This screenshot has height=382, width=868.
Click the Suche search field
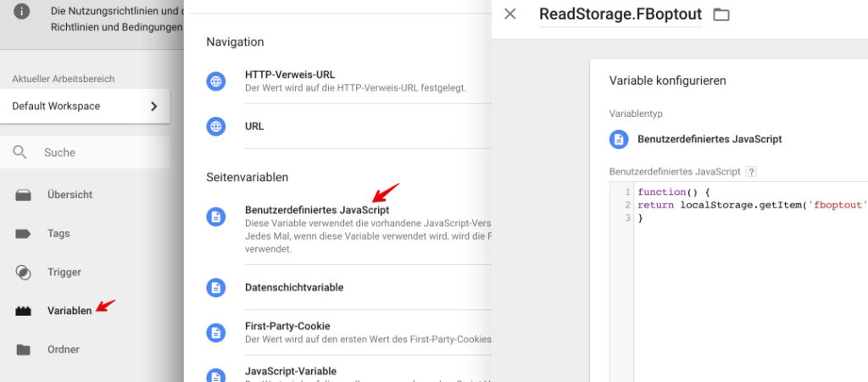click(x=85, y=152)
